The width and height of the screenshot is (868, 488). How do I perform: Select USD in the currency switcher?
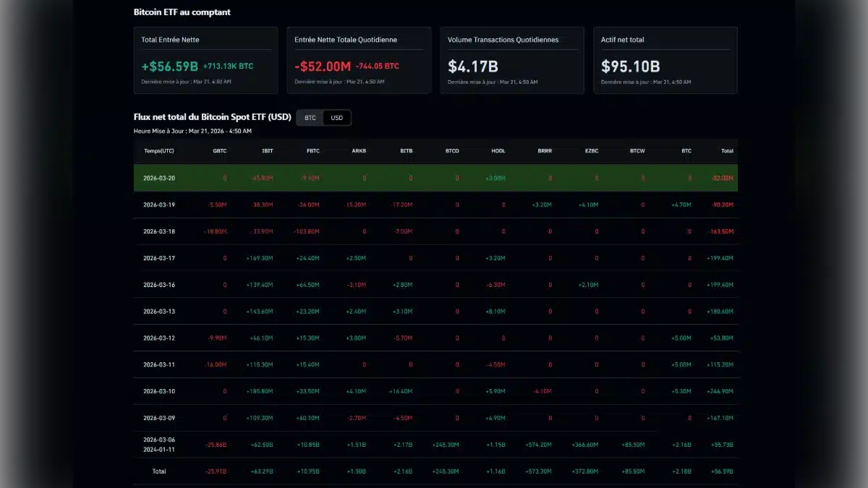pos(336,117)
